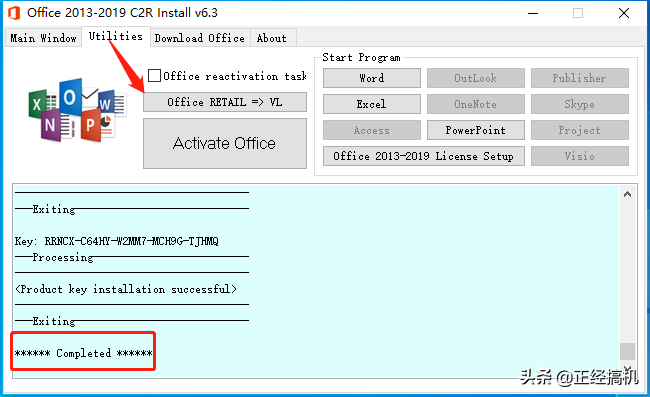Launch PowerPoint from Start Program
The image size is (650, 397).
click(475, 130)
